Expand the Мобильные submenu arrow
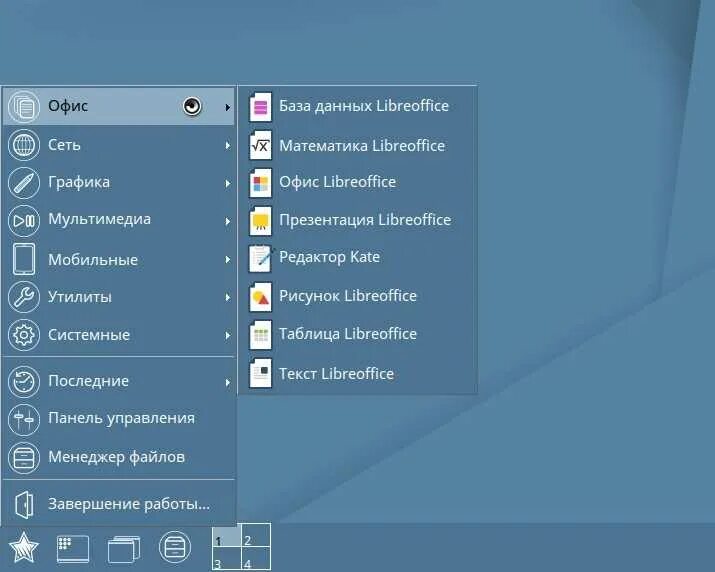This screenshot has height=572, width=715. click(x=227, y=260)
